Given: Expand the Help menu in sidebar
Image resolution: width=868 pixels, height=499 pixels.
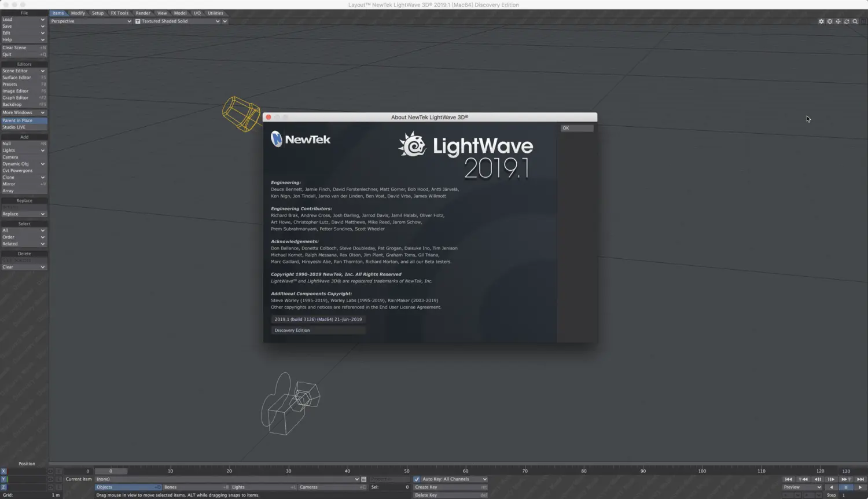Looking at the screenshot, I should pos(24,40).
